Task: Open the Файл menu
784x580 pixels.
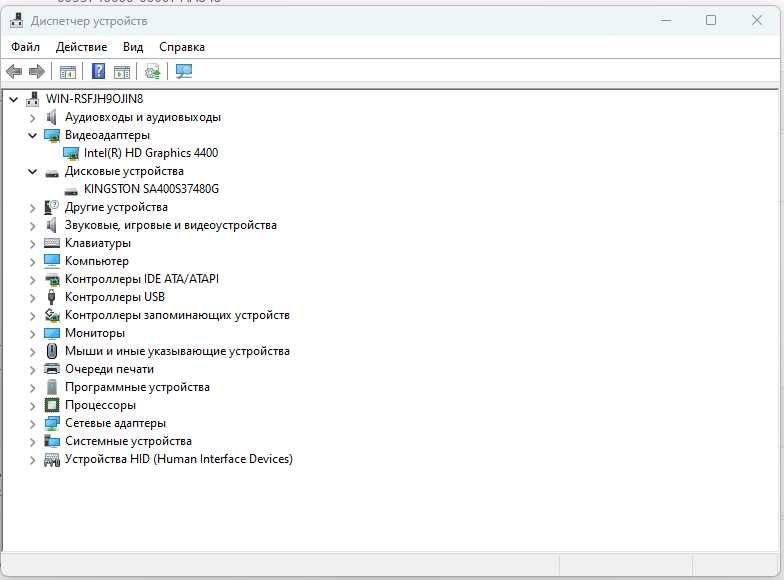Action: click(25, 47)
